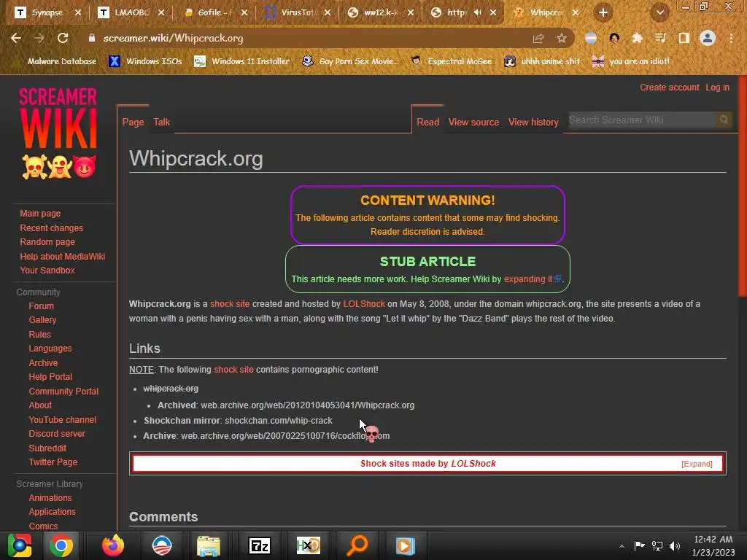747x560 pixels.
Task: Click the Screamer Wiki search magnifier button
Action: coord(724,120)
